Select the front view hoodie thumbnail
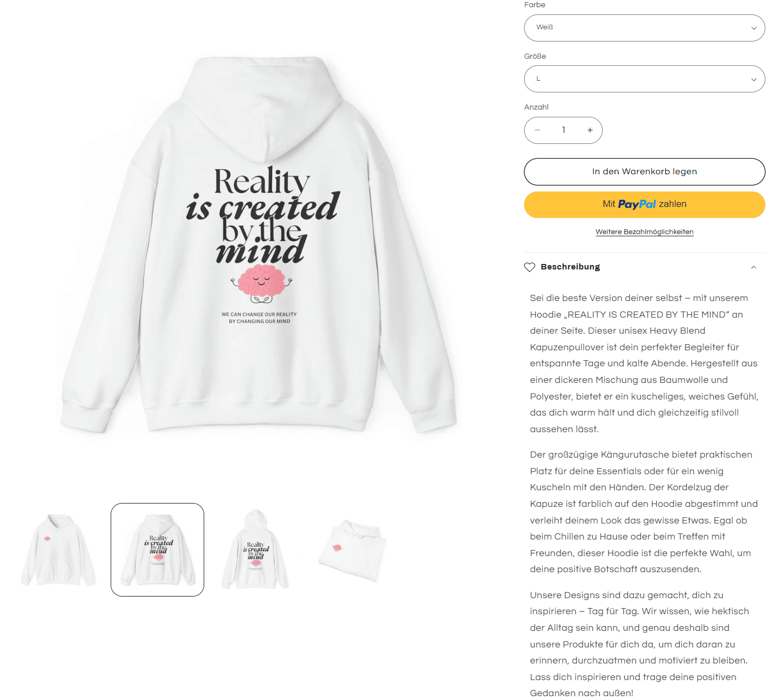777x700 pixels. point(58,549)
